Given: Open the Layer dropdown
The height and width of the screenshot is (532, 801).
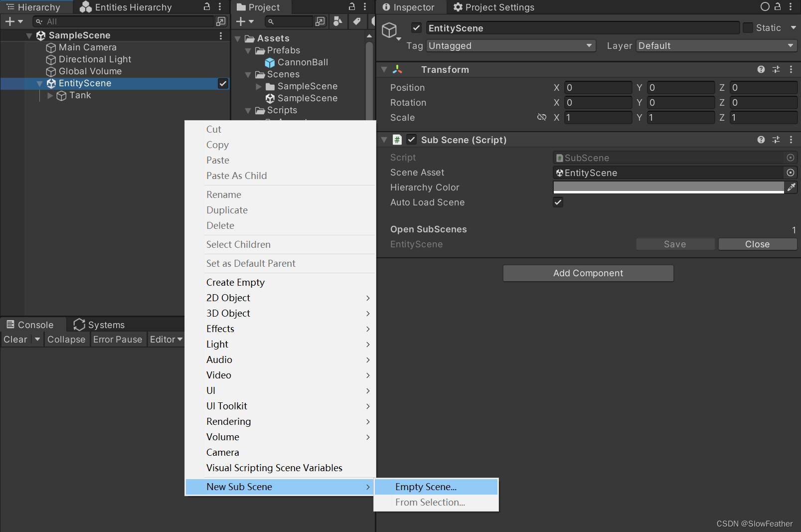Looking at the screenshot, I should [717, 46].
